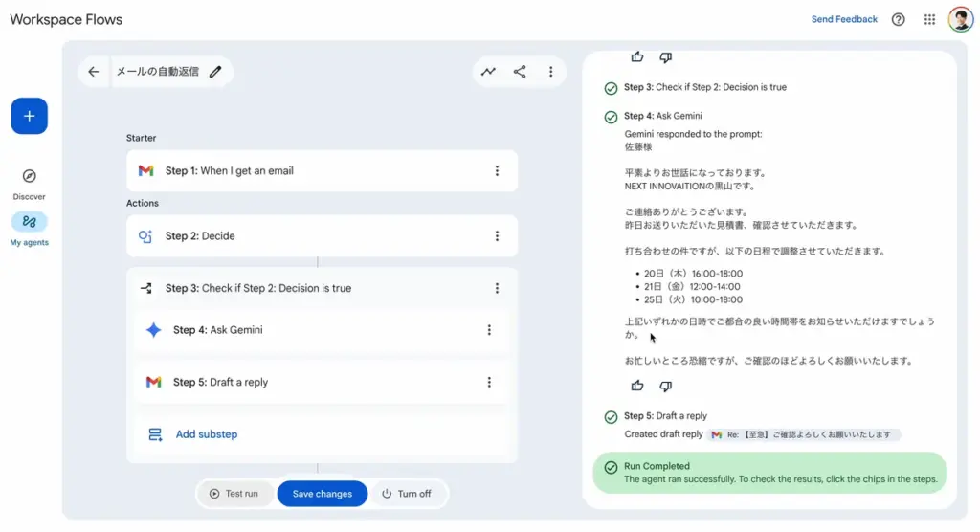Viewport: 980px width, 532px height.
Task: Open the created draft reply chip
Action: point(804,434)
